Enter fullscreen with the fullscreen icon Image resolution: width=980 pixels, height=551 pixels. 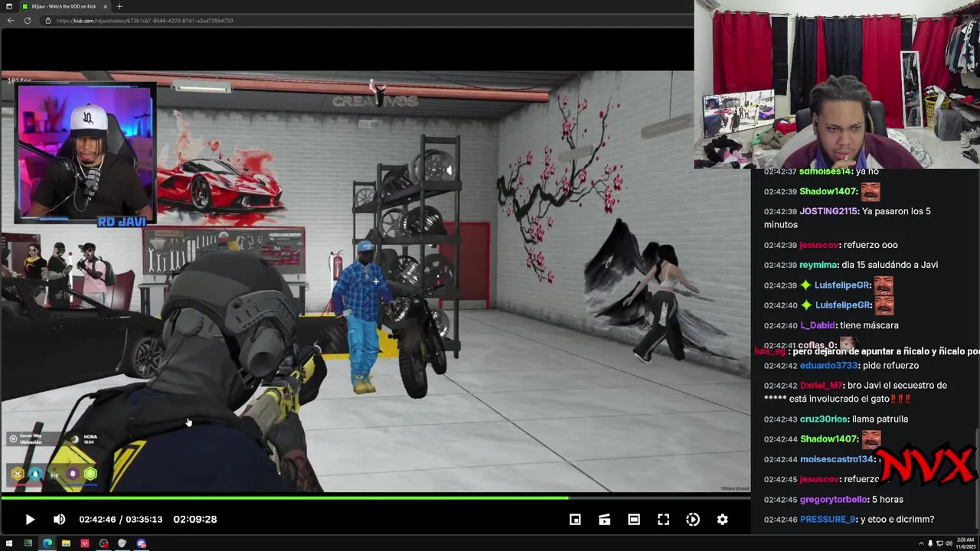point(664,520)
